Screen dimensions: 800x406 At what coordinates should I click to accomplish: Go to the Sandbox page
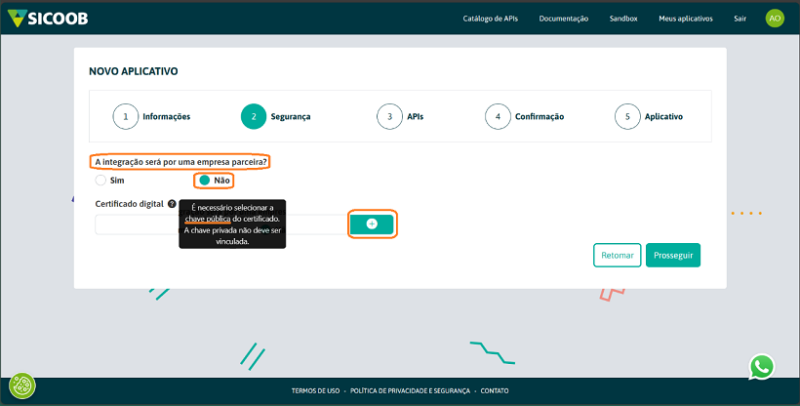click(623, 18)
